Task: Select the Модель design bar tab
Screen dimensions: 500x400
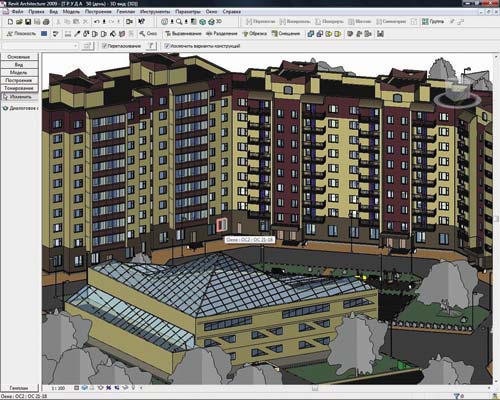Action: tap(19, 72)
